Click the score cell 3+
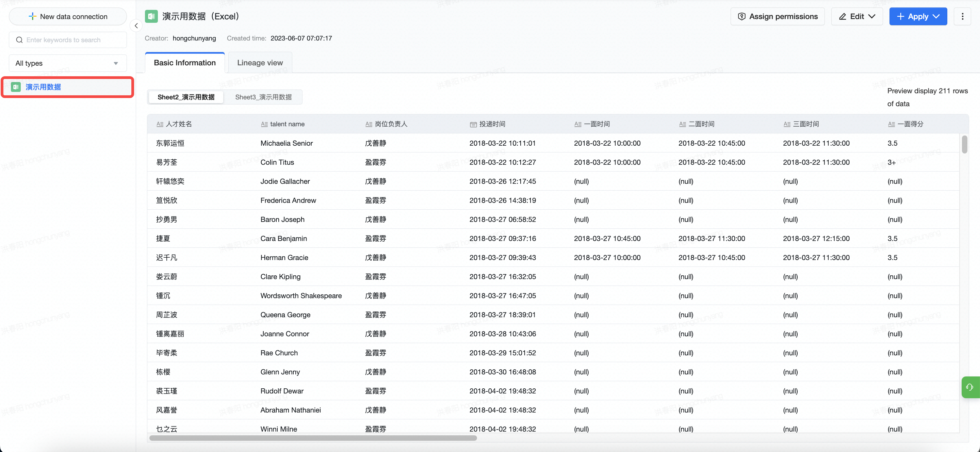The width and height of the screenshot is (980, 452). click(x=892, y=162)
